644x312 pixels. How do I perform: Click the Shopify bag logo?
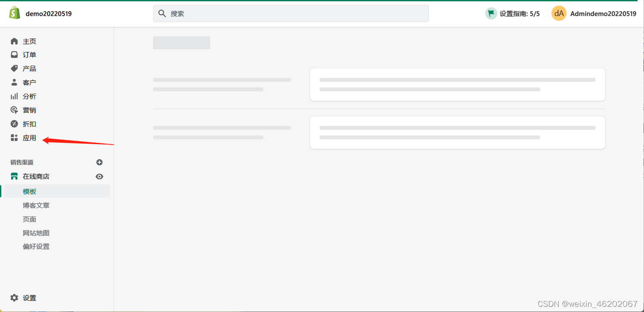coord(15,13)
